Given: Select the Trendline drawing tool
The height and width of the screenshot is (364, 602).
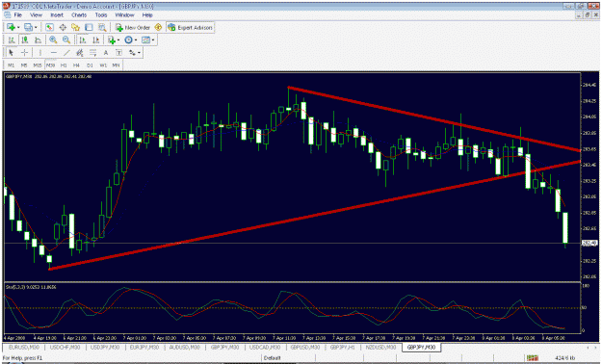Looking at the screenshot, I should [x=66, y=53].
